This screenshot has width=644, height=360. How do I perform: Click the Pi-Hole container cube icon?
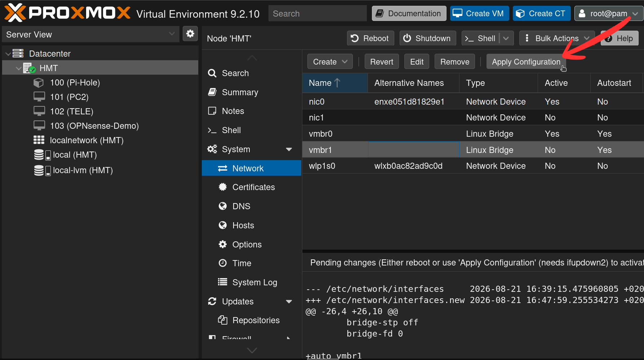click(x=39, y=83)
